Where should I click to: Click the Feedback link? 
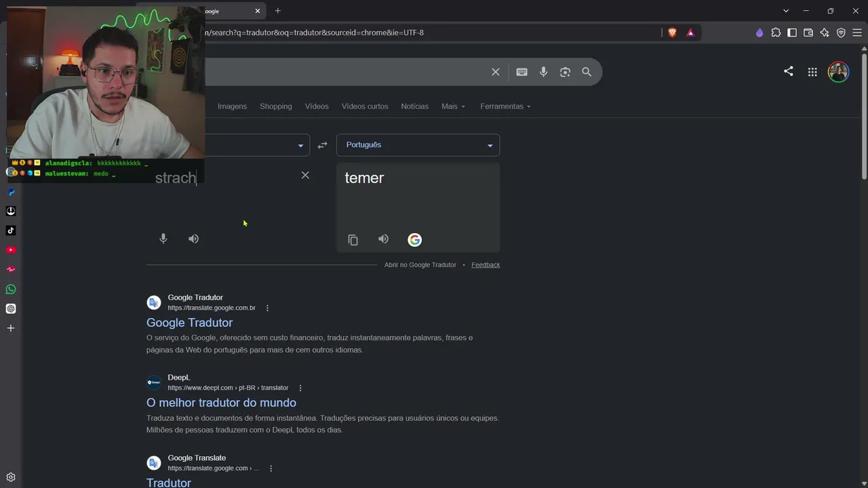pos(486,265)
